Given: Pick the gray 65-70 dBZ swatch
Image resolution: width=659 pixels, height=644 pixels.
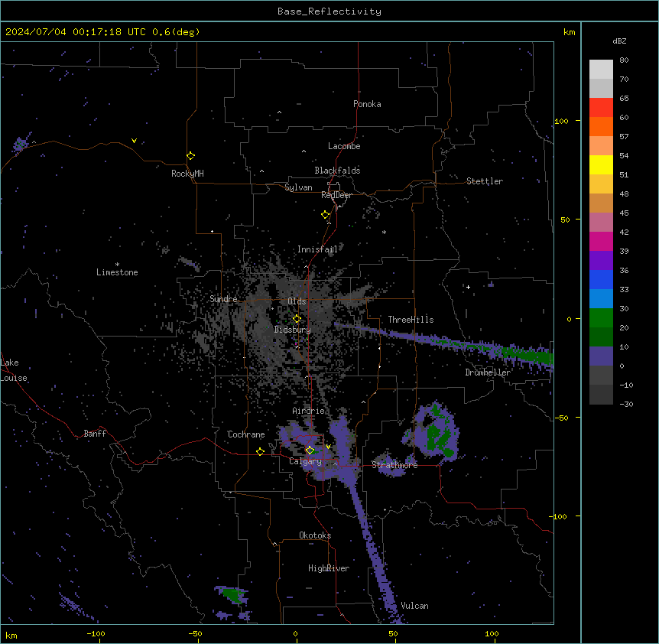Looking at the screenshot, I should pyautogui.click(x=601, y=88).
